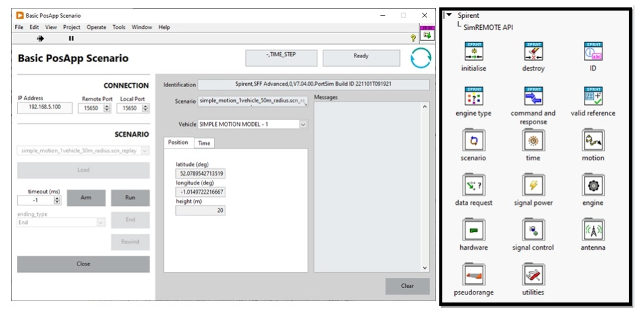Image resolution: width=644 pixels, height=317 pixels.
Task: Click the VI connector pane icon
Action: [x=426, y=33]
